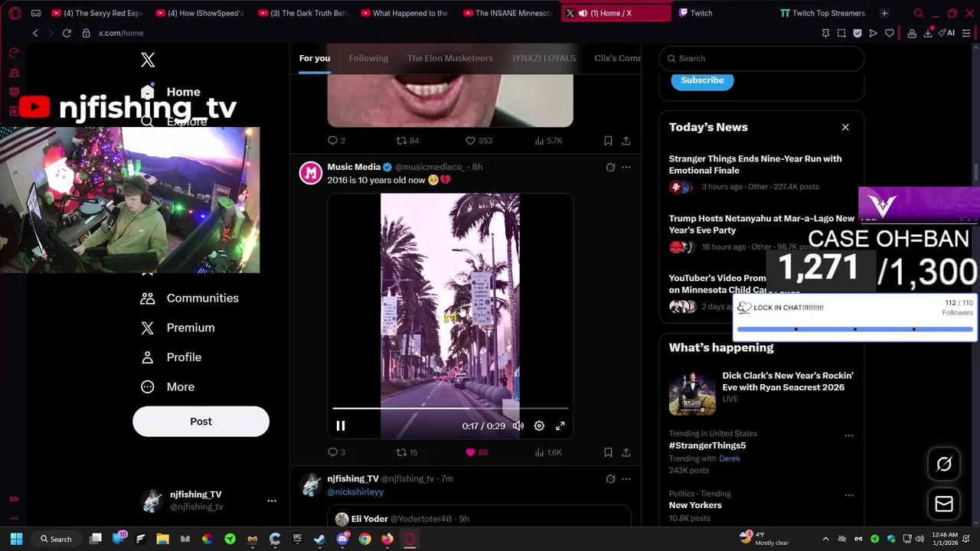
Task: Click Grok icon on the Music Media post
Action: [610, 167]
